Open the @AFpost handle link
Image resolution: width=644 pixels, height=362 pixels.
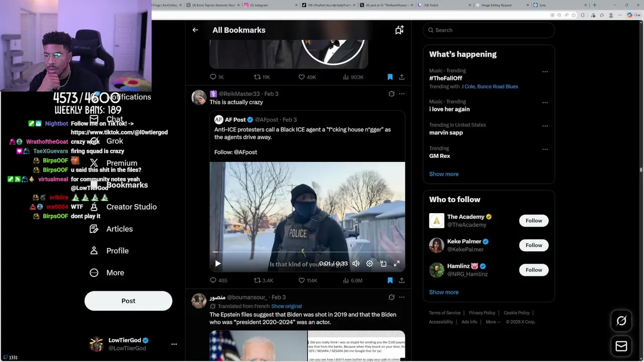(x=267, y=120)
